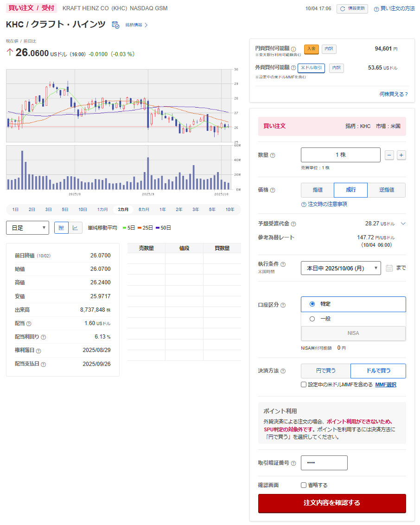Increase quantity with the plus button
420x525 pixels.
[x=401, y=155]
